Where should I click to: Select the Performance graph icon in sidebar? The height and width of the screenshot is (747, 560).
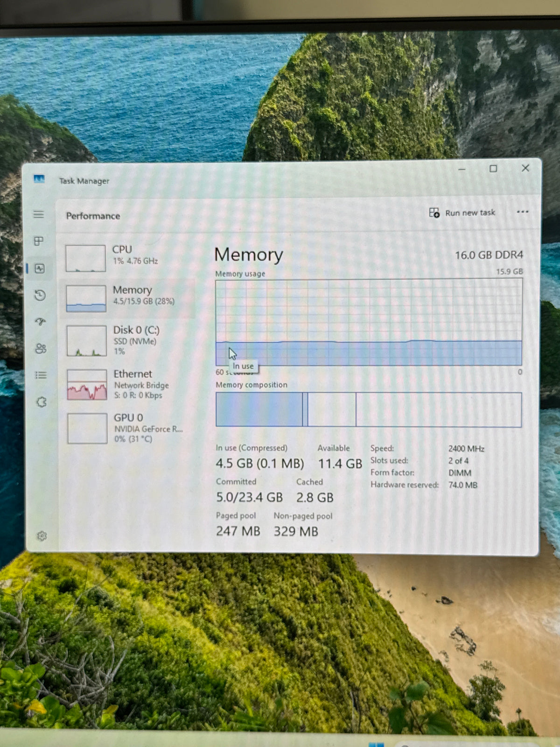point(40,268)
